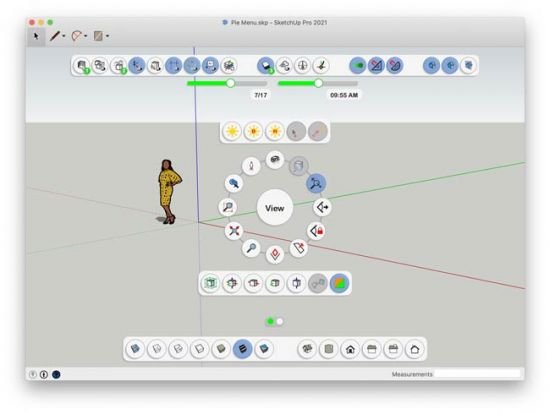Activate the Orbit tool in pie ring

click(275, 160)
